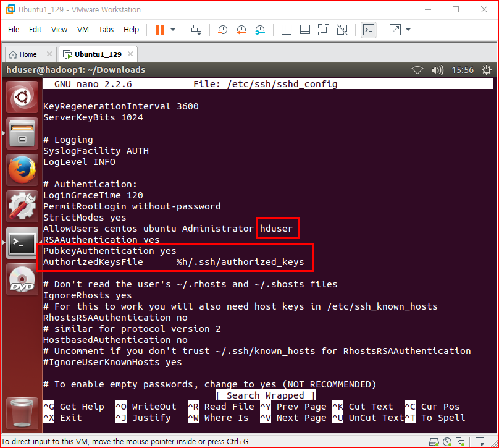Send Ctrl+Alt+Del to the VM

coord(196,30)
